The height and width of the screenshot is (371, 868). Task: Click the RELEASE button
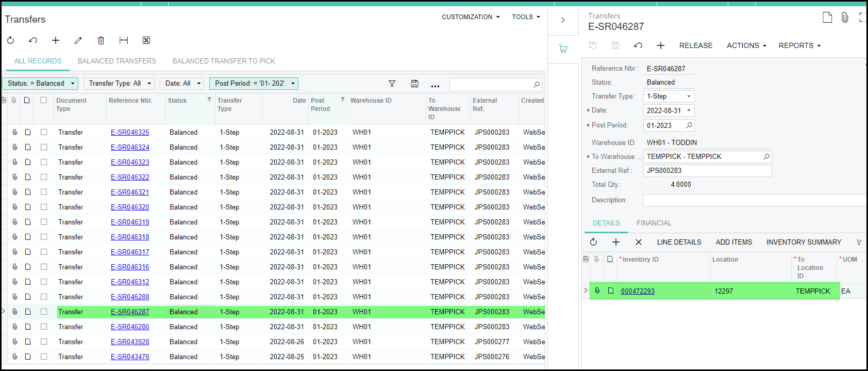click(695, 45)
